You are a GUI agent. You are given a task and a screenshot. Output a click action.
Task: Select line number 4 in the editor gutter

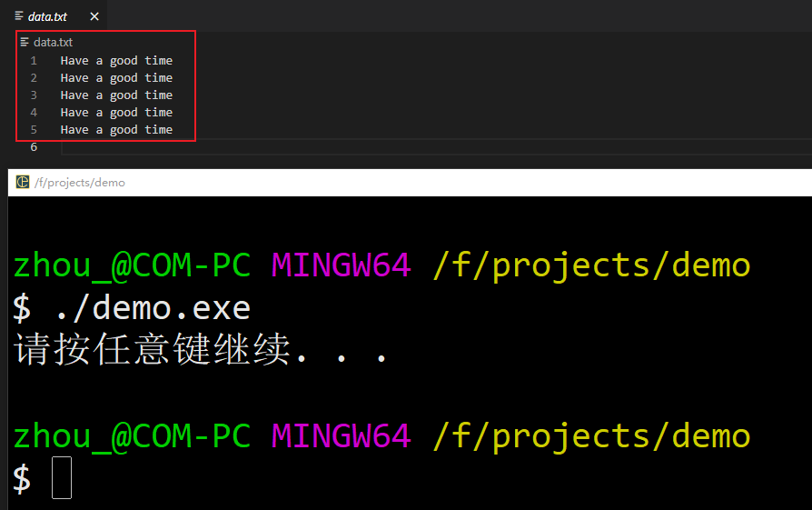34,113
